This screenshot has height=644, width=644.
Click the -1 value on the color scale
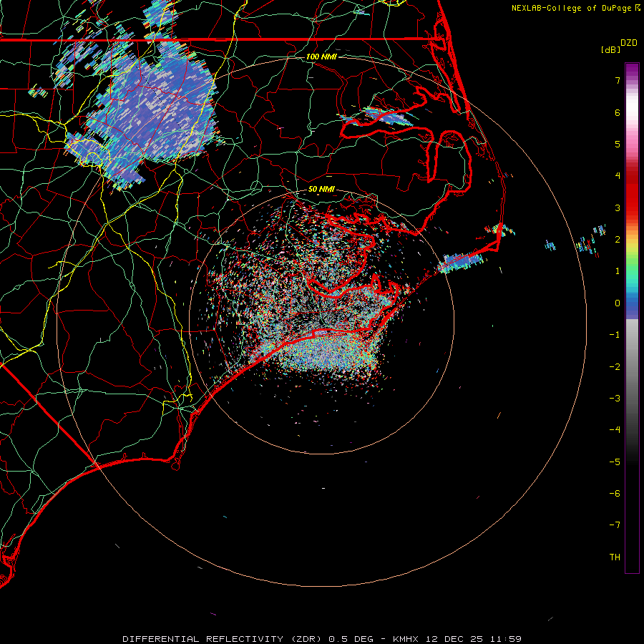pyautogui.click(x=615, y=335)
